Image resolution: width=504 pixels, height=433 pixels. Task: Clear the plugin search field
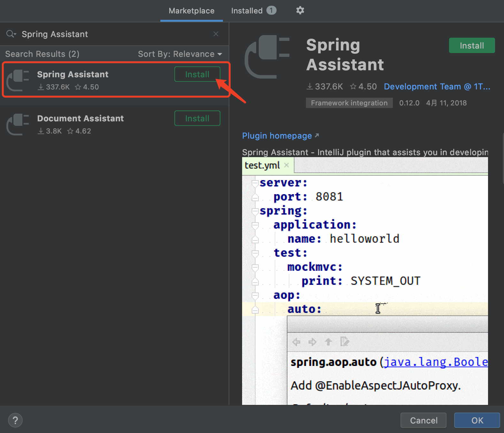coord(216,34)
